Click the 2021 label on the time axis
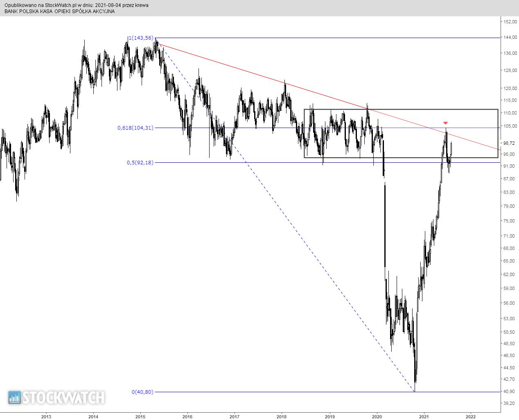The image size is (519, 420). tap(424, 416)
